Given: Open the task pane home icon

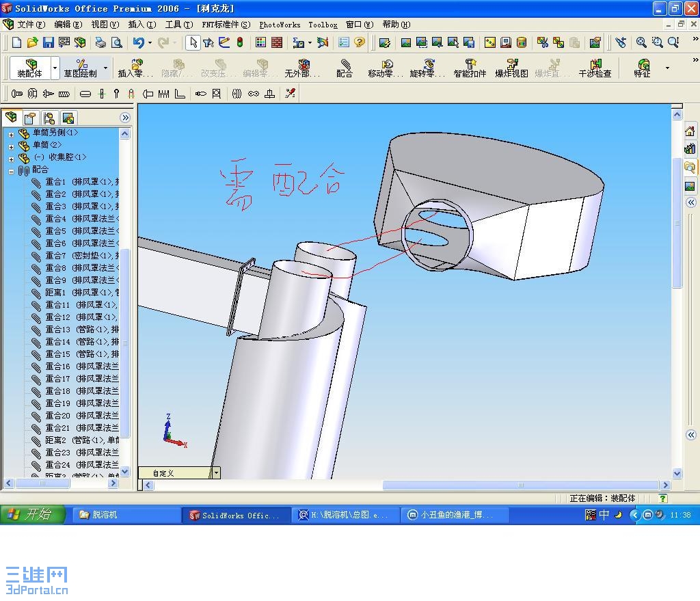Looking at the screenshot, I should click(x=690, y=131).
